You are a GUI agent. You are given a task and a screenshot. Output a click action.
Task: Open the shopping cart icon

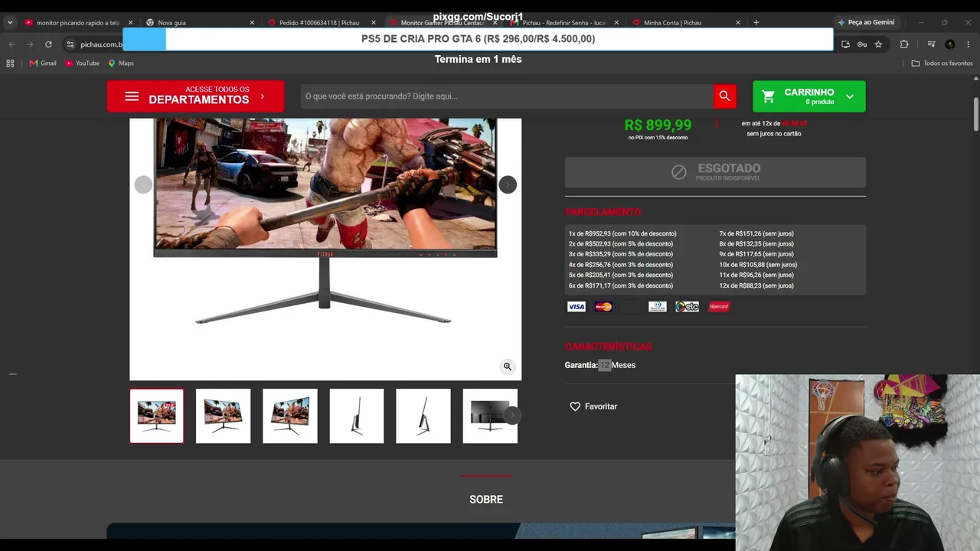tap(769, 96)
